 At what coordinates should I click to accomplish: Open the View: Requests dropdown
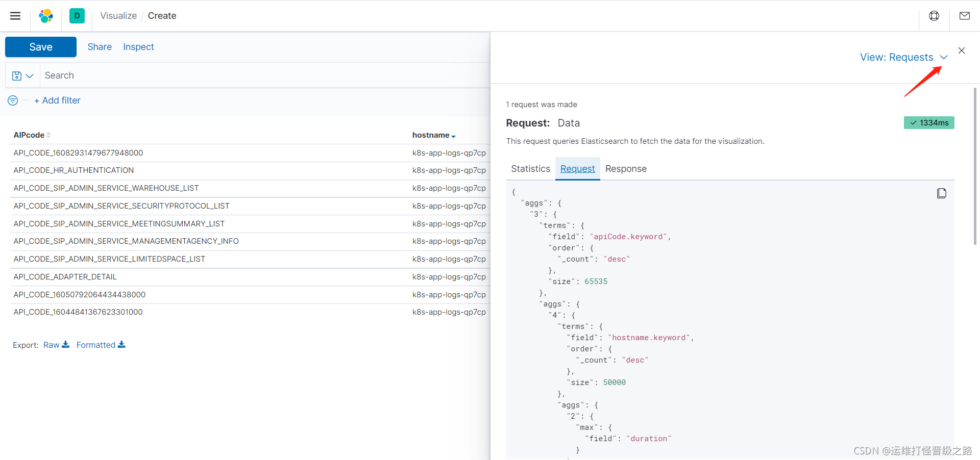click(903, 57)
